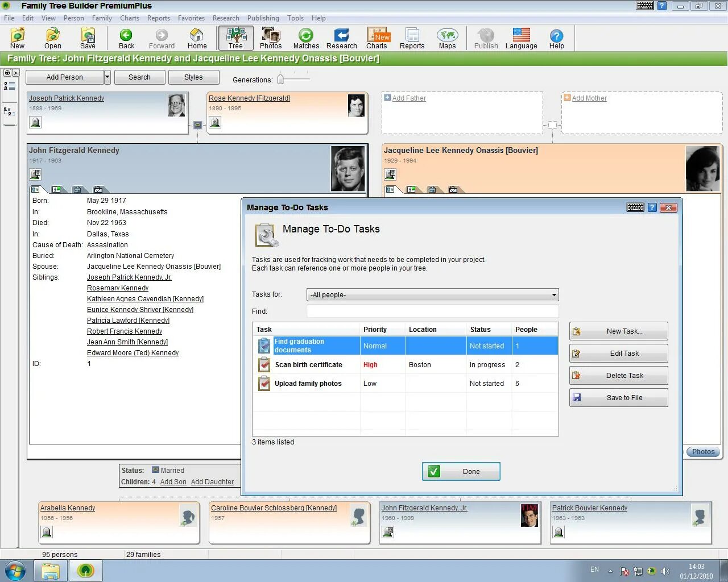Click the New project toolbar icon

pos(18,38)
